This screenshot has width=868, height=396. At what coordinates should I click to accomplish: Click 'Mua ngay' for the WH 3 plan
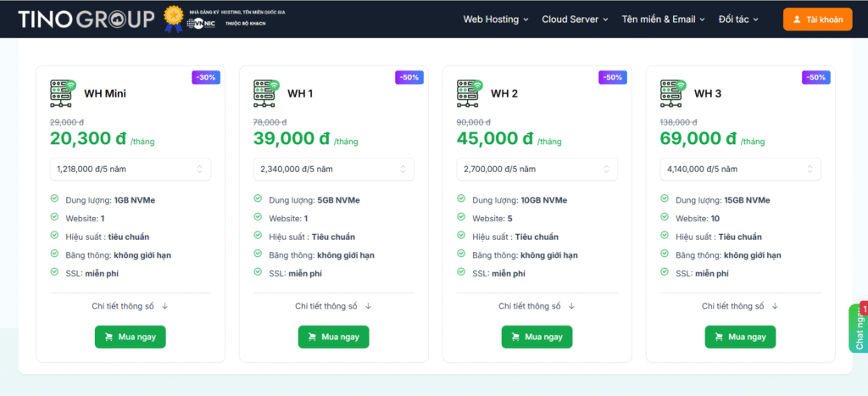(x=740, y=337)
